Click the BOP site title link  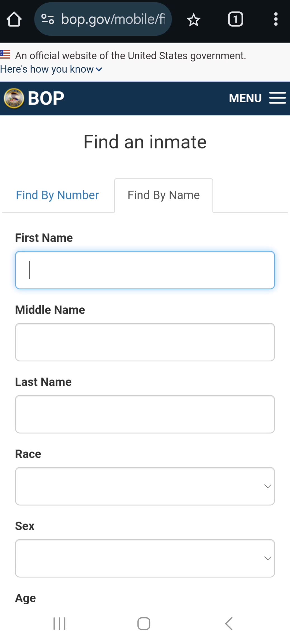point(46,98)
